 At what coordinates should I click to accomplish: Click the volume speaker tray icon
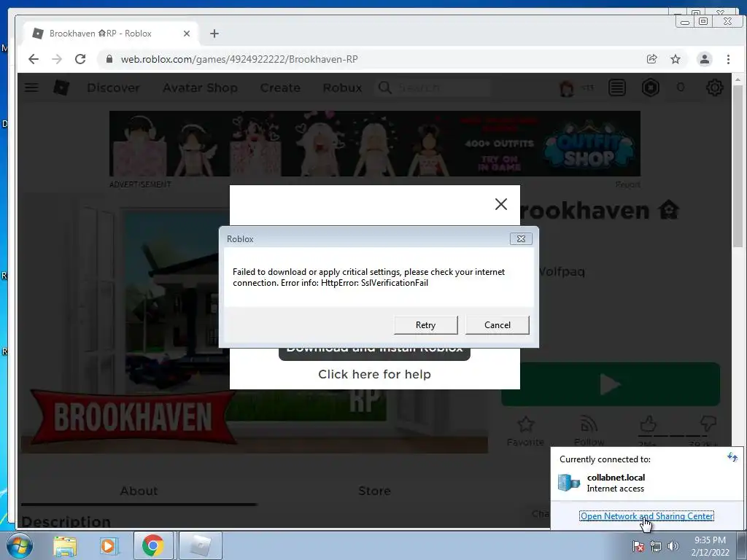click(673, 546)
